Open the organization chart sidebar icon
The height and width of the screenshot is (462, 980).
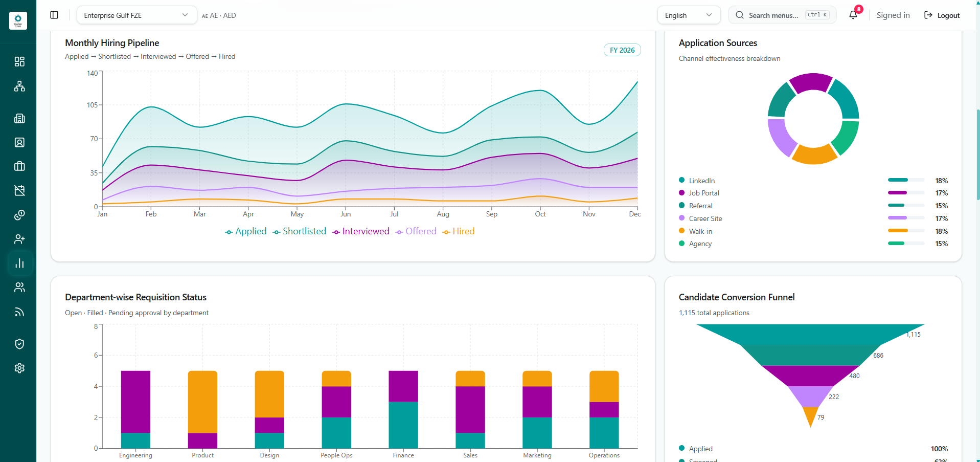(x=19, y=86)
